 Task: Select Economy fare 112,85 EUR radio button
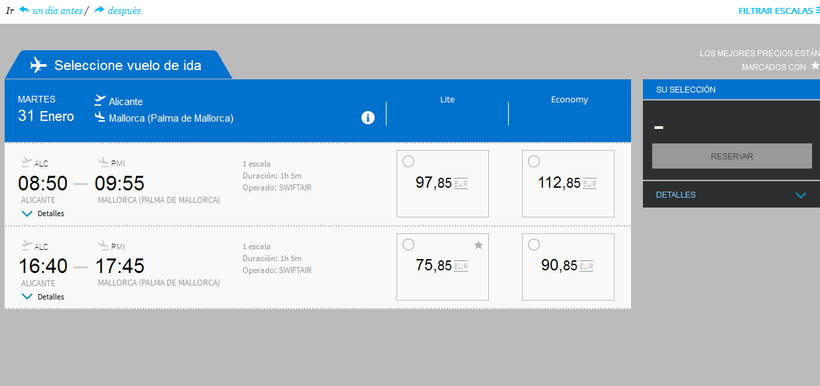(533, 161)
